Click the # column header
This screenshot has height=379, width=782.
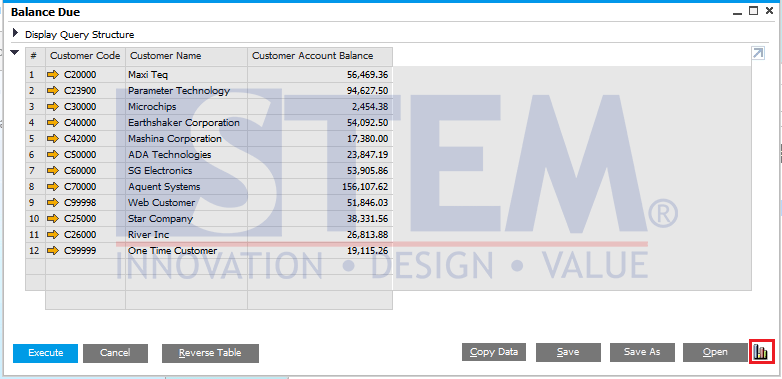coord(35,56)
